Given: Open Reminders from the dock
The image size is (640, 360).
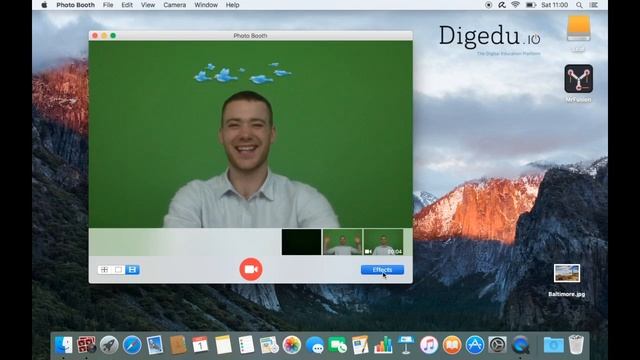Looking at the screenshot, I should coord(246,345).
